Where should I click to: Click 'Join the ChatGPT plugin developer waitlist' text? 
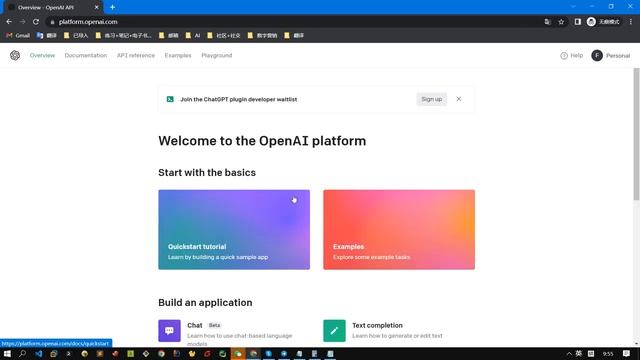coord(239,99)
